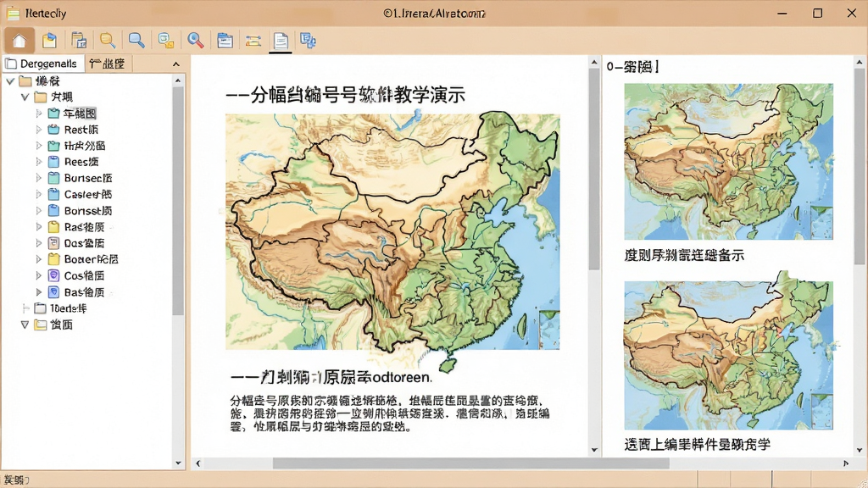Viewport: 868px width, 488px height.
Task: Click the teal icon beside Rest row
Action: point(53,130)
